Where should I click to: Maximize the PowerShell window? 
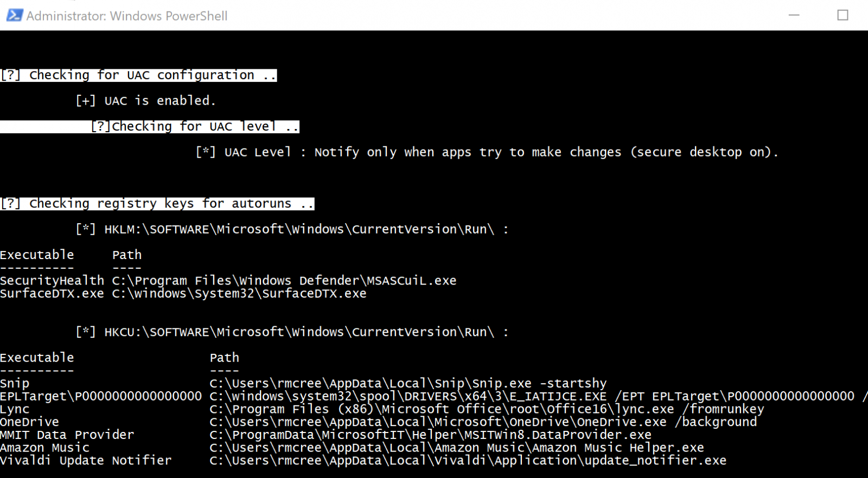(x=843, y=15)
